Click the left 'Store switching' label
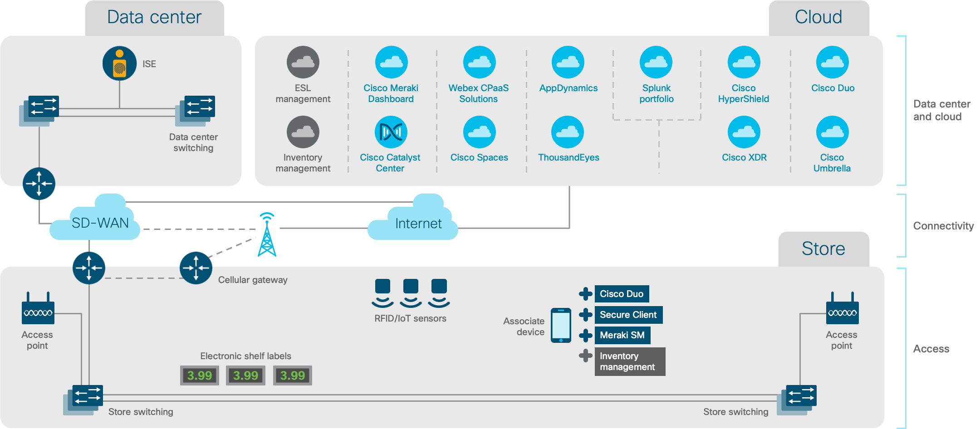 tap(141, 412)
